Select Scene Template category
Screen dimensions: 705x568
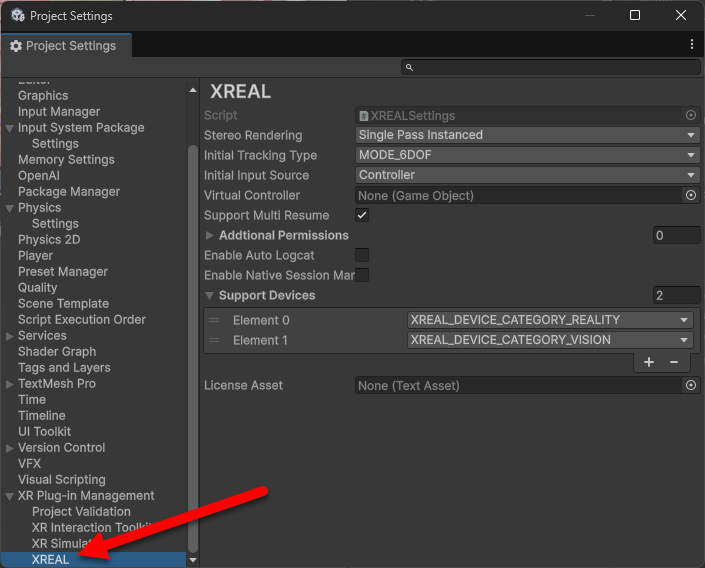pyautogui.click(x=63, y=304)
